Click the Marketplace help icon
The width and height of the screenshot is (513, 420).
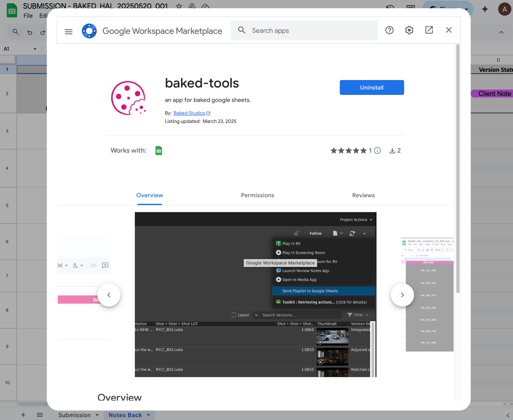389,30
